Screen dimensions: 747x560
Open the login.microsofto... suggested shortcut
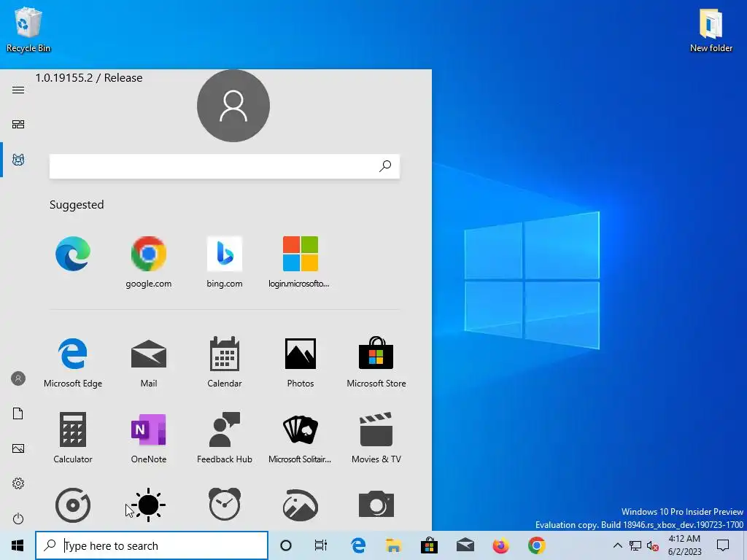tap(299, 262)
